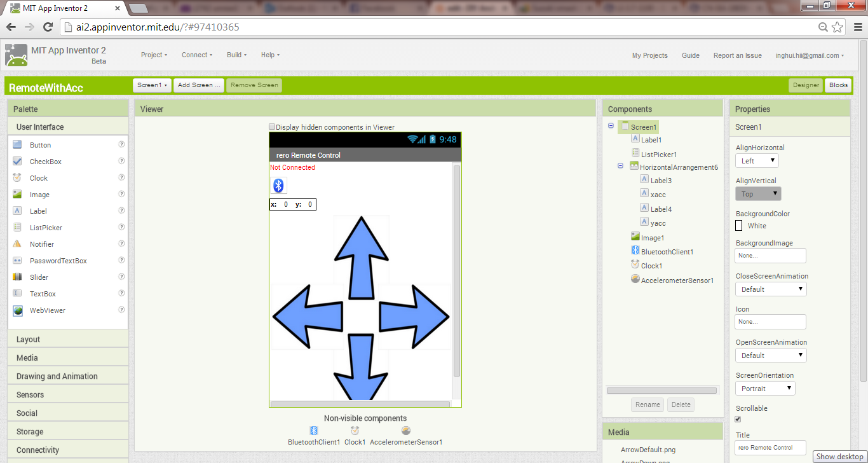Open the OpenScreenAnimation dropdown
The width and height of the screenshot is (868, 463).
point(771,356)
